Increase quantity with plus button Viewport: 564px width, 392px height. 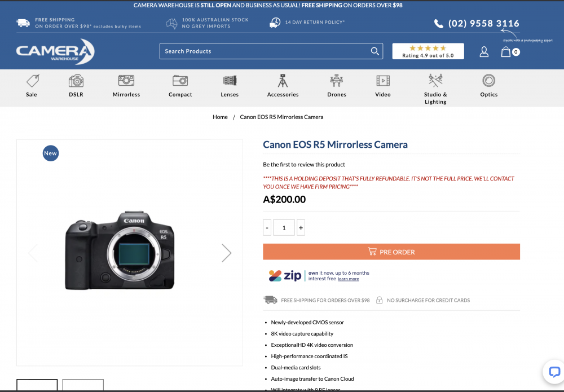[x=301, y=228]
